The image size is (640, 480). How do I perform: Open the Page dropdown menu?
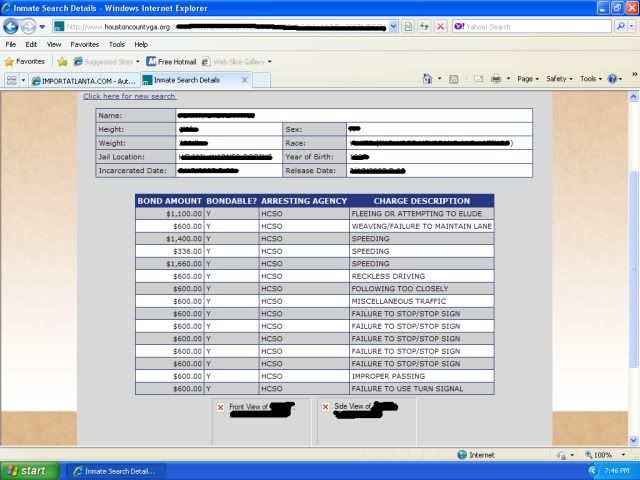(527, 78)
